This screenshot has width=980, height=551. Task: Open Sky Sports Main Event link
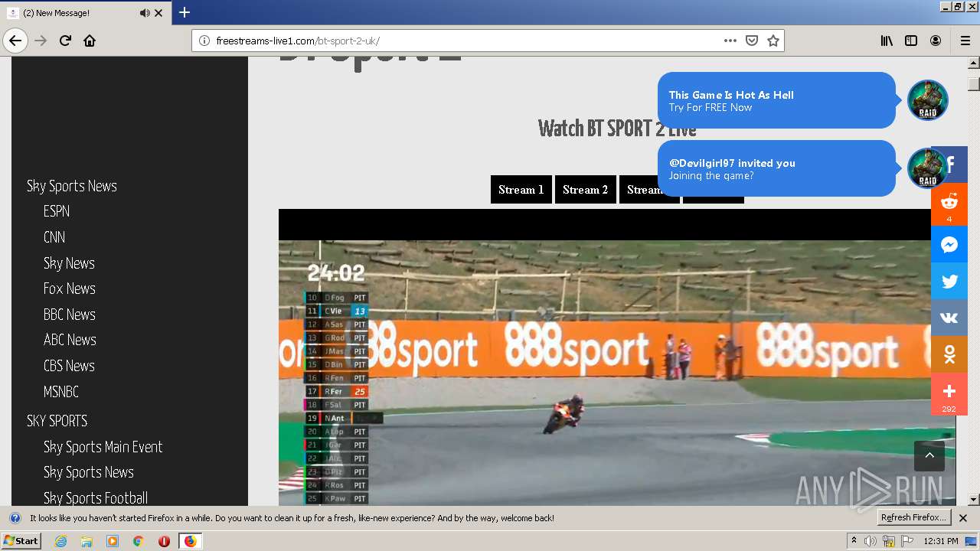click(103, 447)
